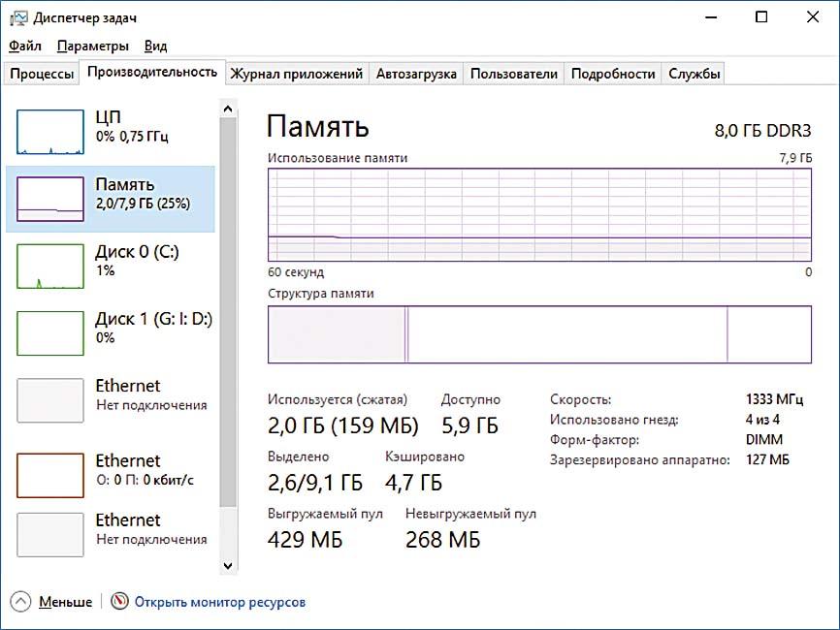Select the first Ethernet adapter with no connection
Image resolution: width=840 pixels, height=630 pixels.
click(x=50, y=401)
